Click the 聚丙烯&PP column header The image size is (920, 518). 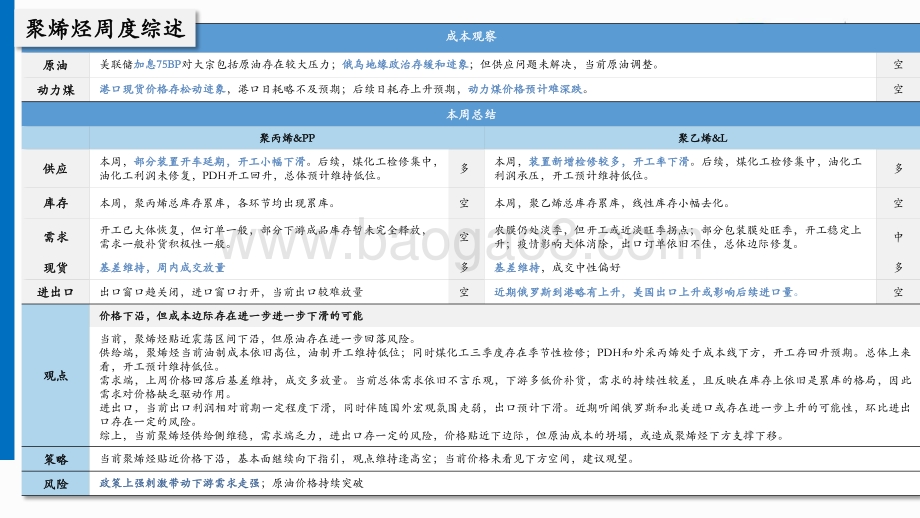click(288, 138)
